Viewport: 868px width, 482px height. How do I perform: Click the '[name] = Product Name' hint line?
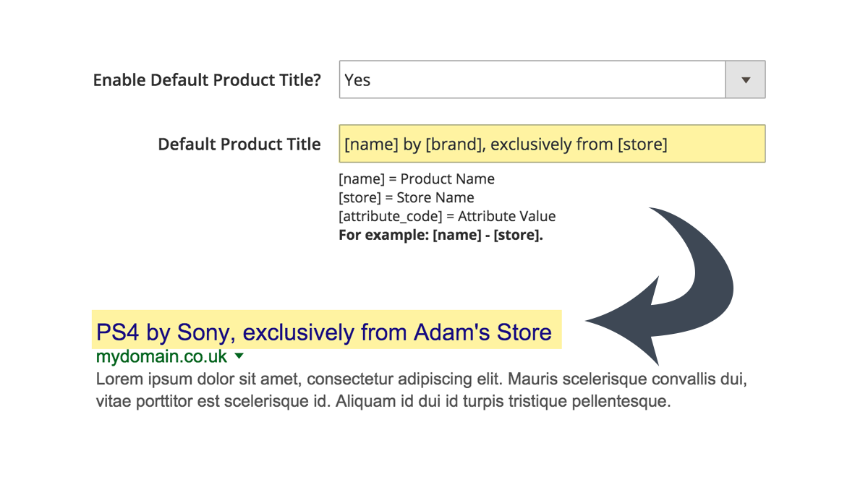[x=417, y=179]
